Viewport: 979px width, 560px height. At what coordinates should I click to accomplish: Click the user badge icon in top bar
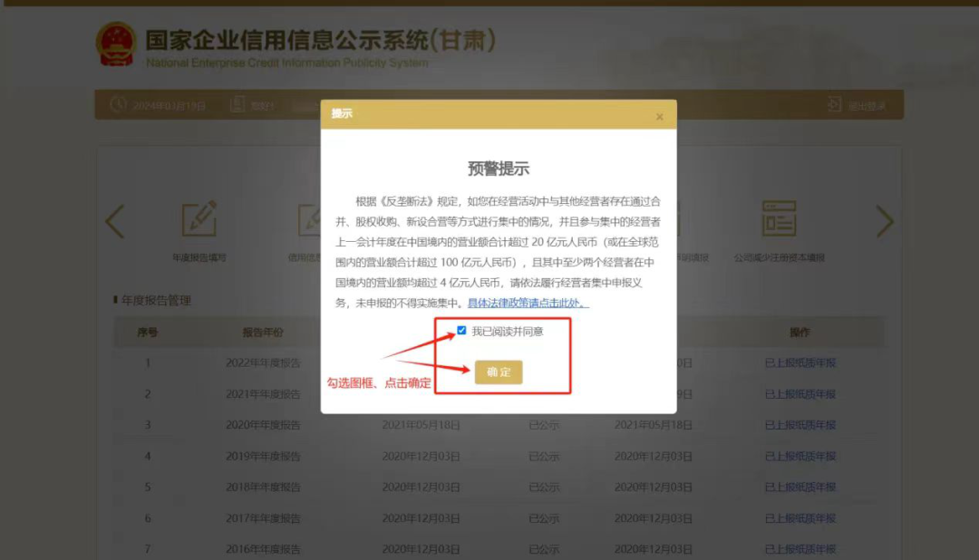click(x=237, y=105)
